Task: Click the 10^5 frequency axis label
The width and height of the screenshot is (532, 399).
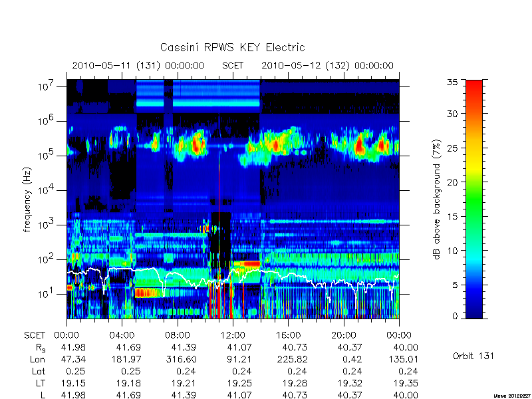Action: (47, 155)
